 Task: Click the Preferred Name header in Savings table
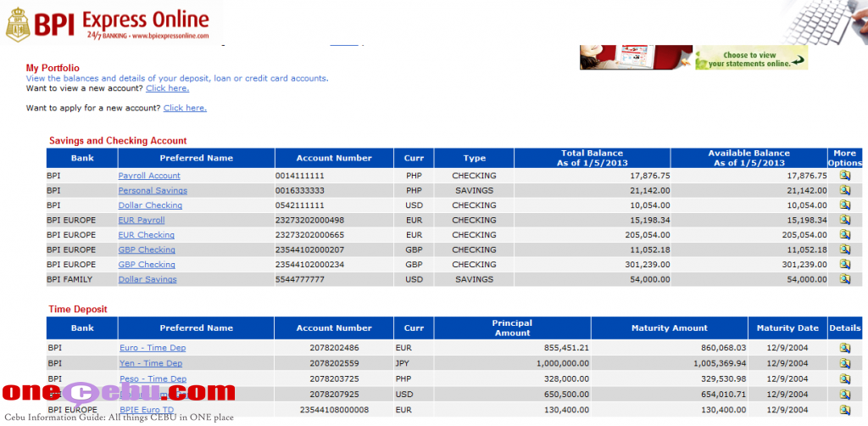[x=197, y=159]
